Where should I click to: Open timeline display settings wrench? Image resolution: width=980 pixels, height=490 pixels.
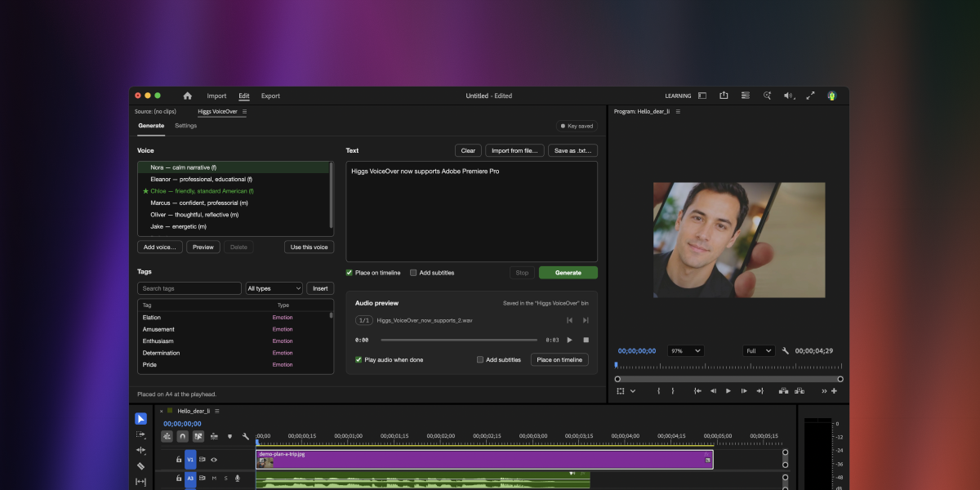pyautogui.click(x=246, y=436)
